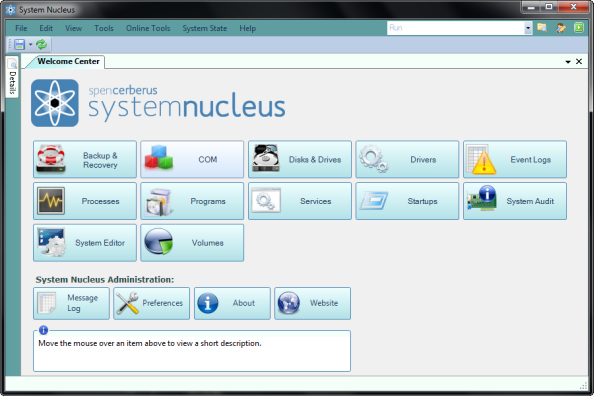Click the Website globe icon

pyautogui.click(x=288, y=303)
